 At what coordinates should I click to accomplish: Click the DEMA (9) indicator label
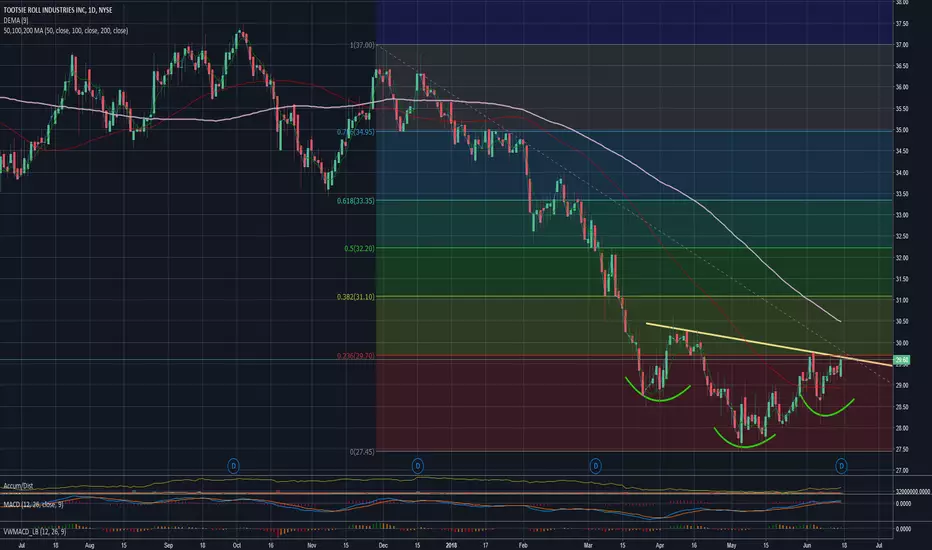[x=16, y=20]
